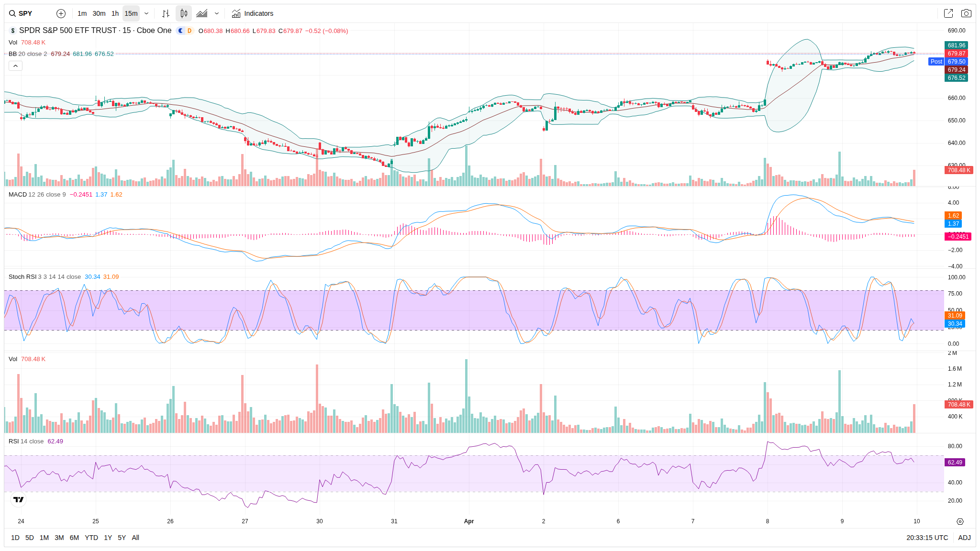Click the add symbol plus icon
The image size is (980, 551).
[61, 13]
